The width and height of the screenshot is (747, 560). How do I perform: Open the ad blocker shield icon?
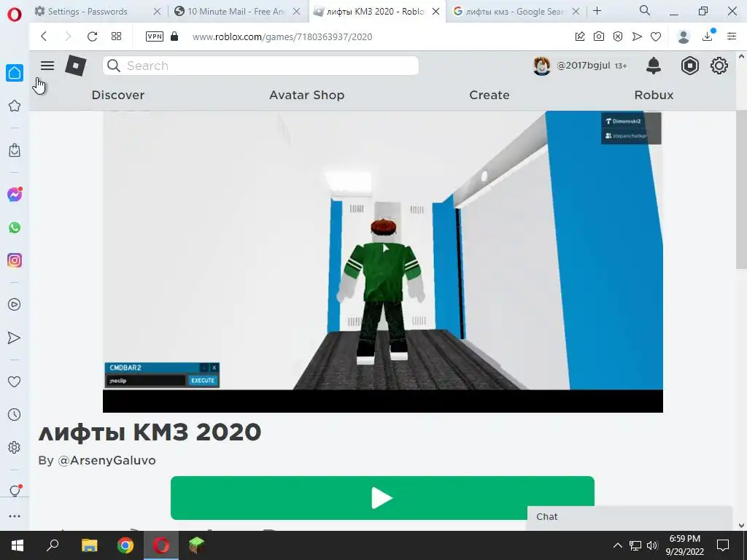tap(618, 36)
